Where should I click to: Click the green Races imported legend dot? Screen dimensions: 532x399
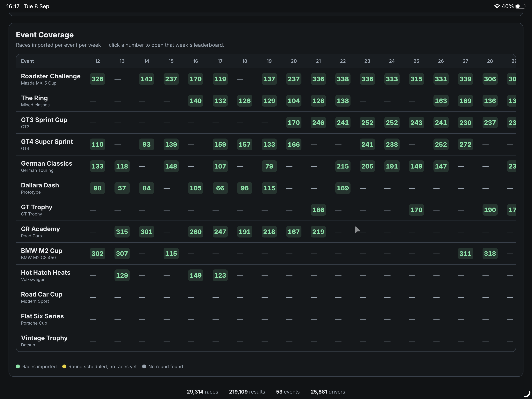pos(18,366)
